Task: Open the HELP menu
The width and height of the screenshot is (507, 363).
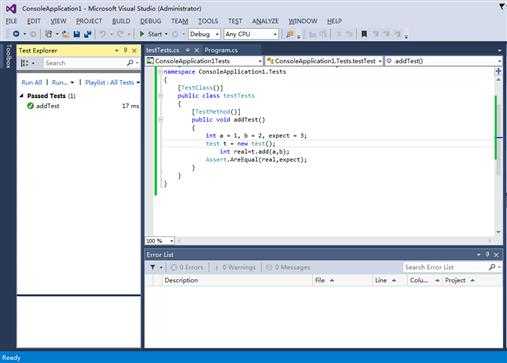Action: pyautogui.click(x=334, y=21)
